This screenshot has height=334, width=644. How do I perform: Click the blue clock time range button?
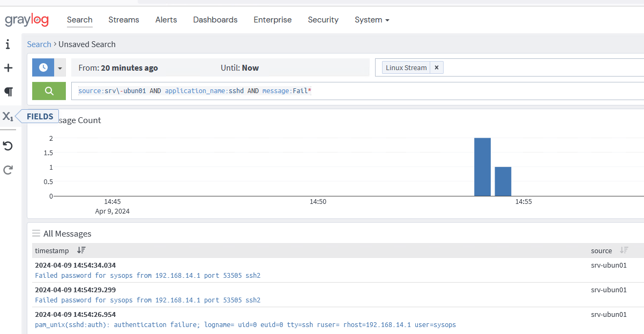point(43,67)
